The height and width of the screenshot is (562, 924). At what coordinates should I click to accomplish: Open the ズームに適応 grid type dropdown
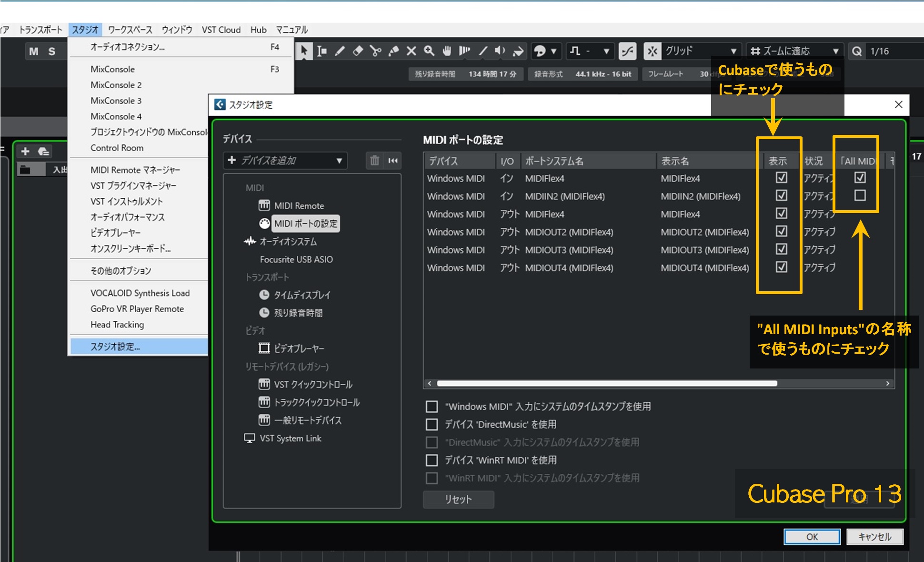click(794, 51)
